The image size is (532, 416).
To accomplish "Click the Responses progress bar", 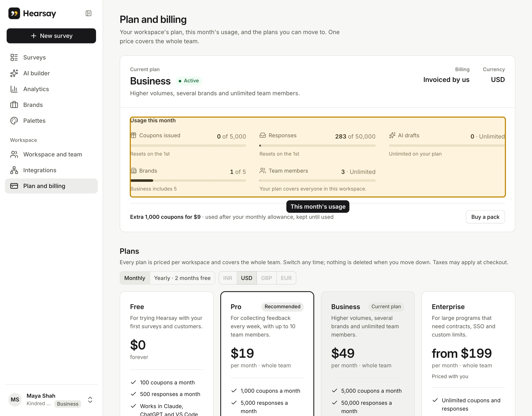I will tap(317, 146).
